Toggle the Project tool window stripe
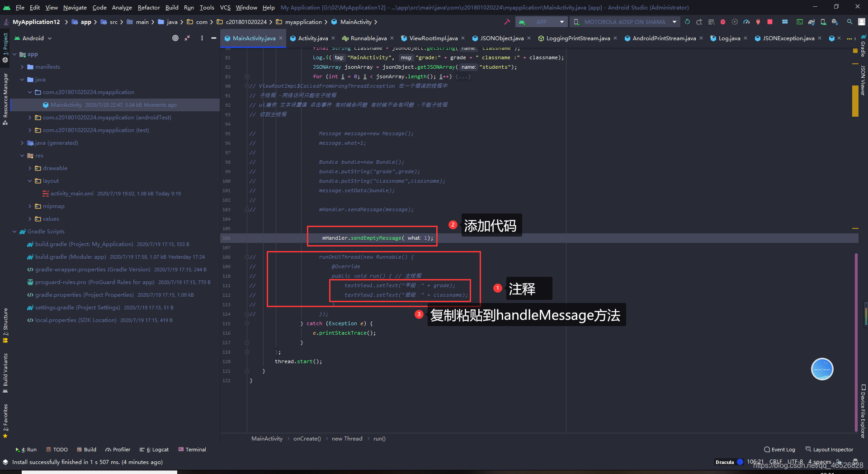This screenshot has height=474, width=868. pos(5,47)
